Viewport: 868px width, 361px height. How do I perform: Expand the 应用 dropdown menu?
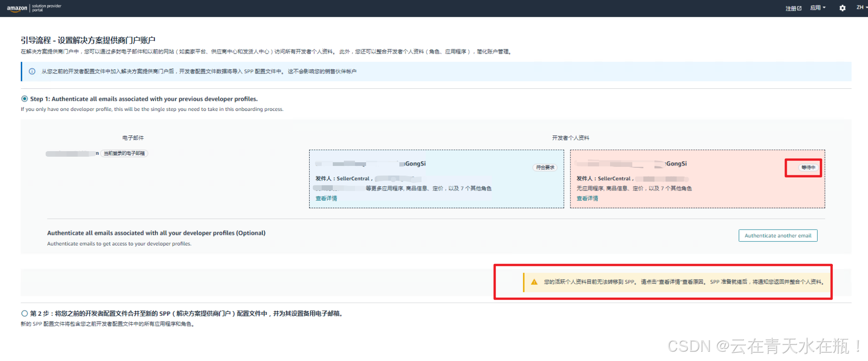pyautogui.click(x=818, y=8)
